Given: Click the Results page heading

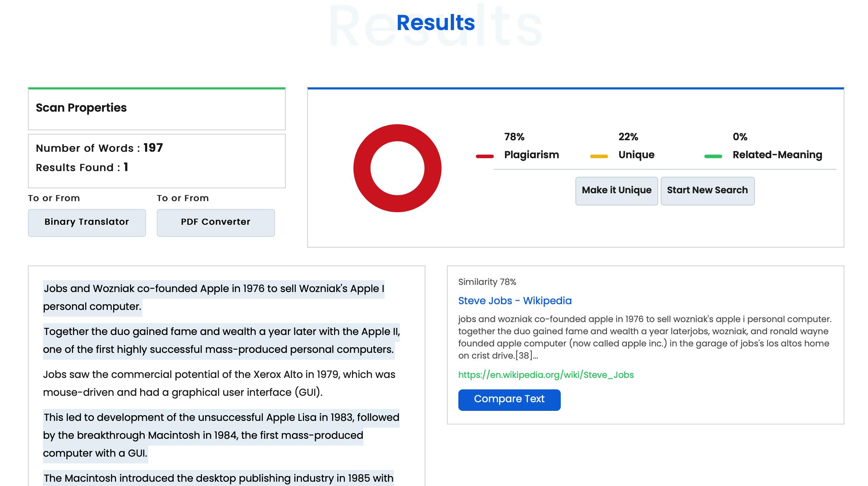Looking at the screenshot, I should [435, 23].
